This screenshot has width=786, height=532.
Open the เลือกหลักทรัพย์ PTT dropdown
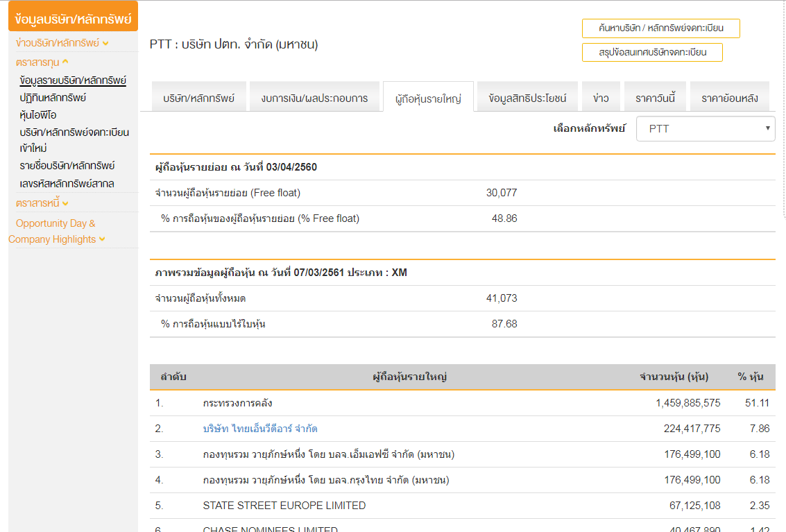706,129
